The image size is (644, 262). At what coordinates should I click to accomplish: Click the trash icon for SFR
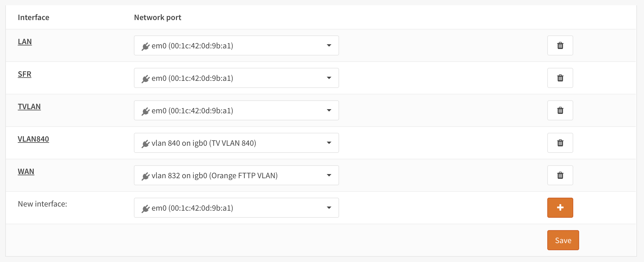pyautogui.click(x=560, y=78)
